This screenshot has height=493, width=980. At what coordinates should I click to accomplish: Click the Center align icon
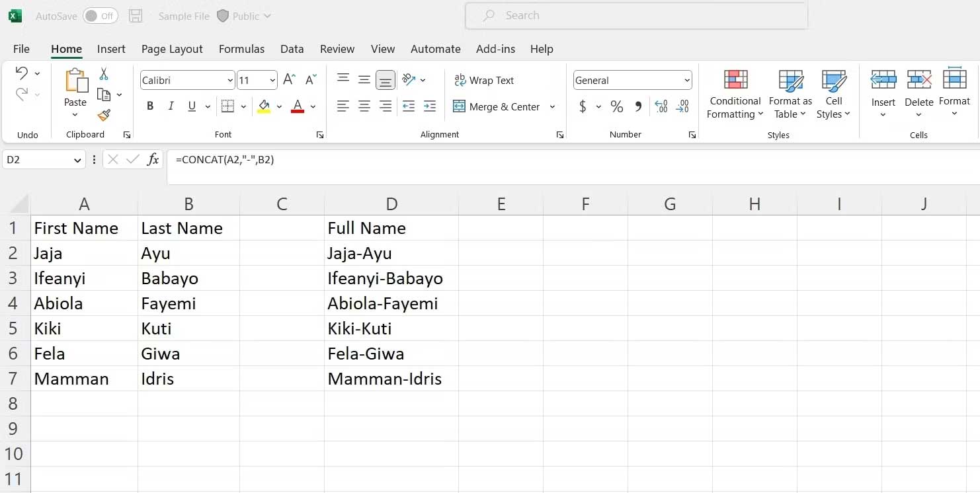[x=364, y=106]
